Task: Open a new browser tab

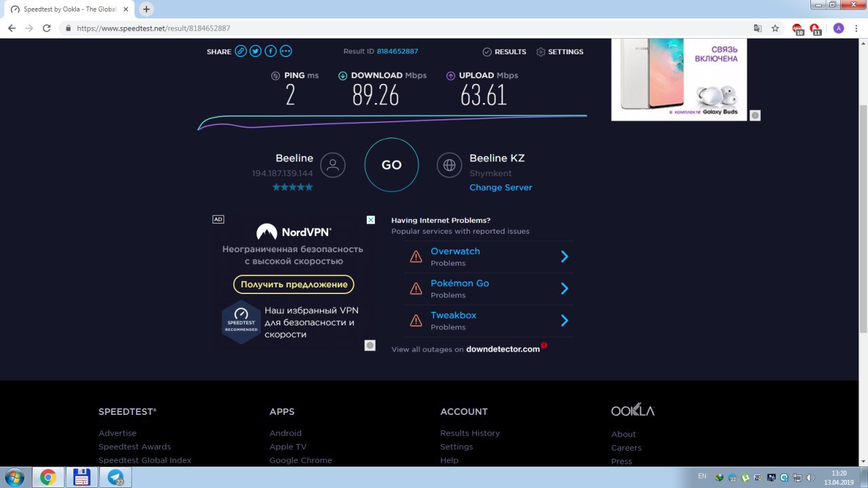Action: coord(146,9)
